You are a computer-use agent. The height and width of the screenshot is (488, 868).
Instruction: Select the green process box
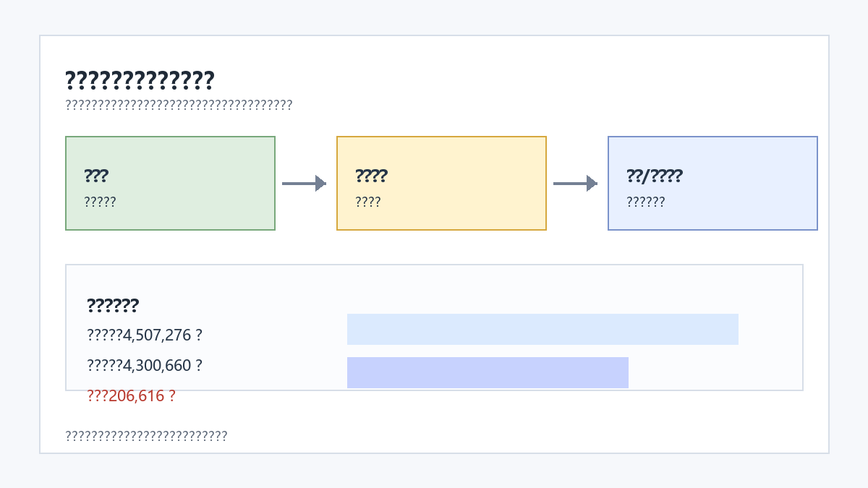(170, 184)
